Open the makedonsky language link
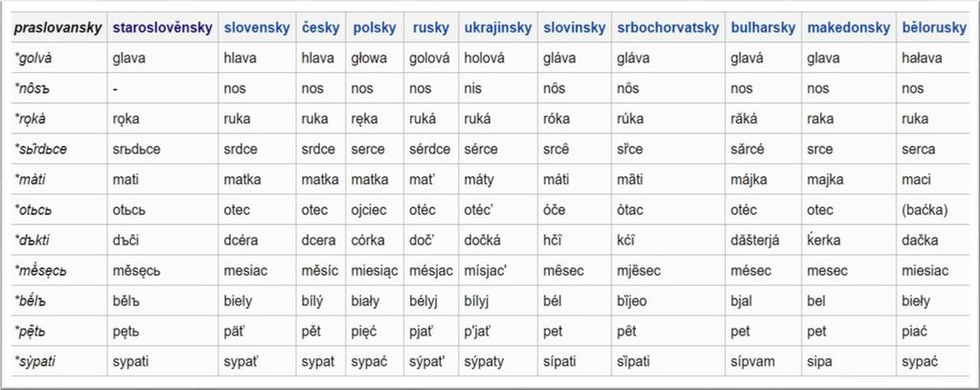This screenshot has width=980, height=390. (849, 28)
